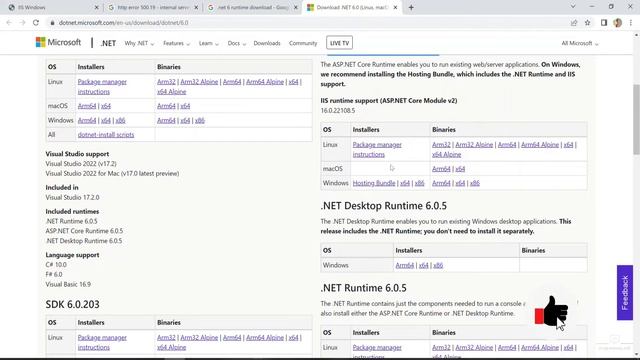Close the http error 500.19 tab

pyautogui.click(x=196, y=7)
